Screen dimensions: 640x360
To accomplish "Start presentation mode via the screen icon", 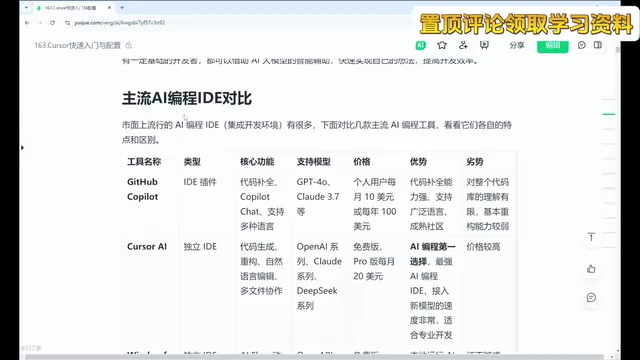I will click(x=484, y=45).
